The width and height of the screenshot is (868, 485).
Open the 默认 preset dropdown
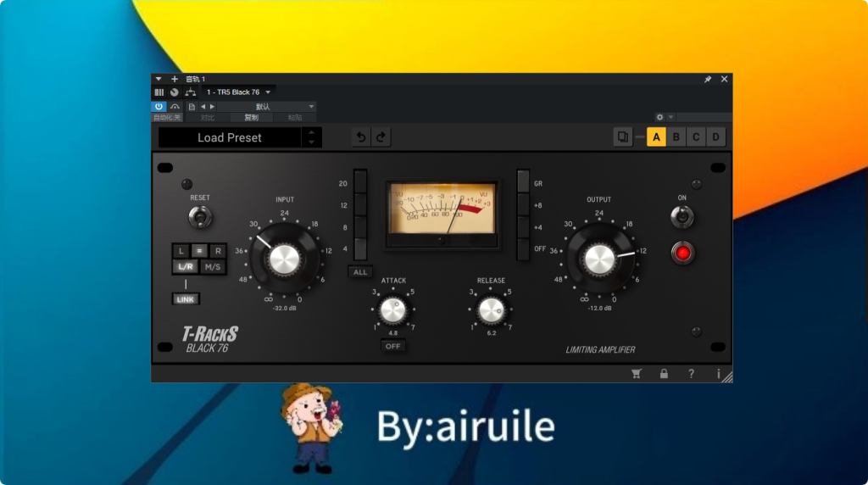(x=267, y=107)
